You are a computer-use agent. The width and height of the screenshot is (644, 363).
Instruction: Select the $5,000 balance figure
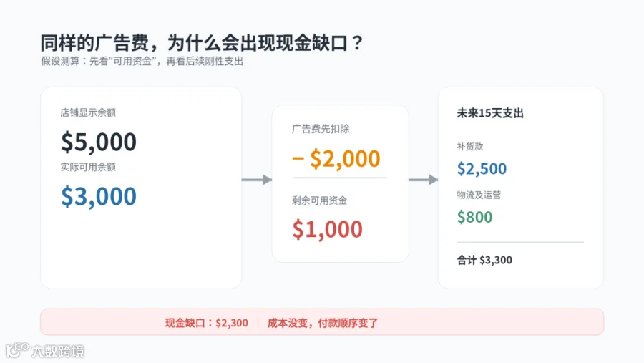click(x=99, y=142)
